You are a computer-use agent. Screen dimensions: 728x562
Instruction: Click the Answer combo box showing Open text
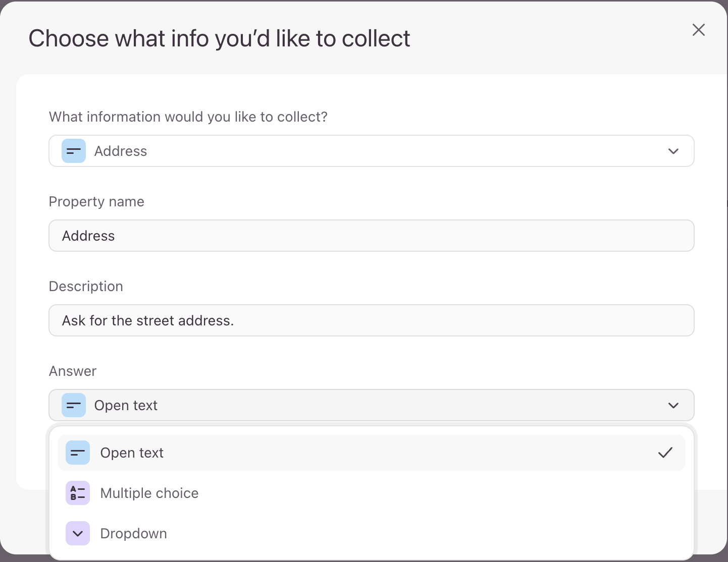(371, 406)
